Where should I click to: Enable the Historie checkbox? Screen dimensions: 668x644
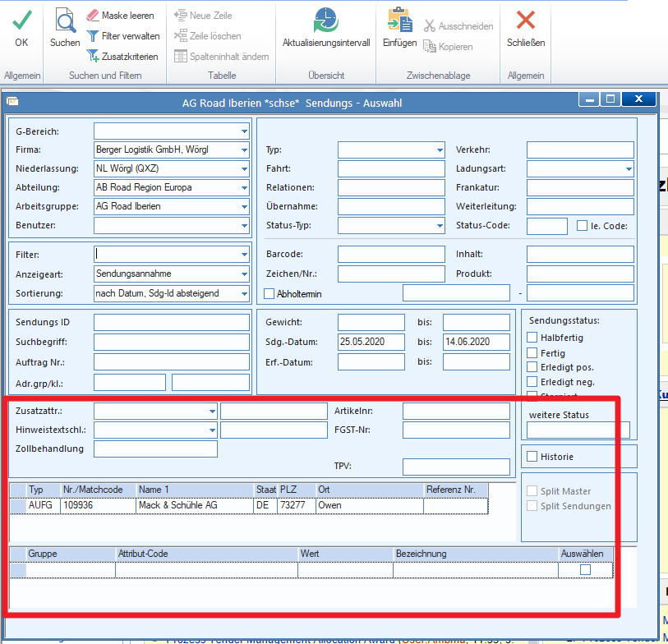[532, 456]
